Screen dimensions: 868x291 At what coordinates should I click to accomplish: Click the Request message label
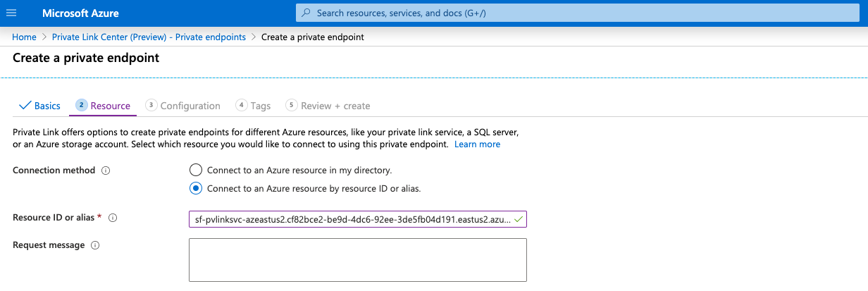pos(49,245)
